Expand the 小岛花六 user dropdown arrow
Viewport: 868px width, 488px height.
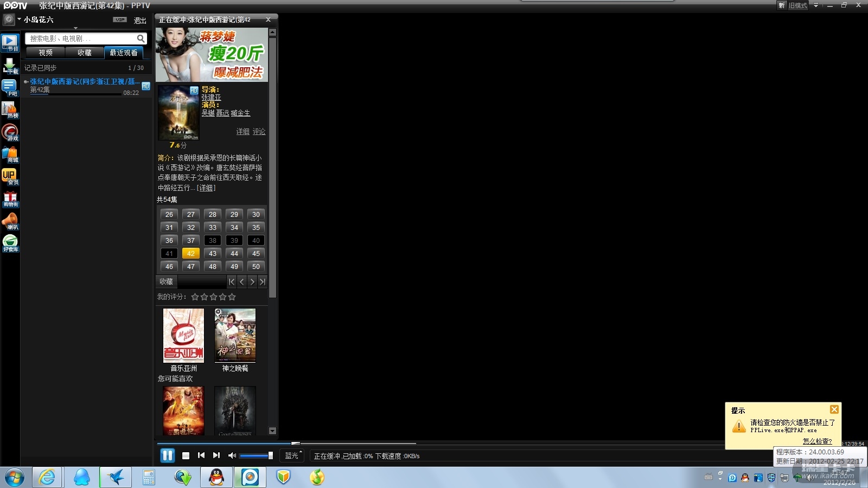pyautogui.click(x=19, y=19)
